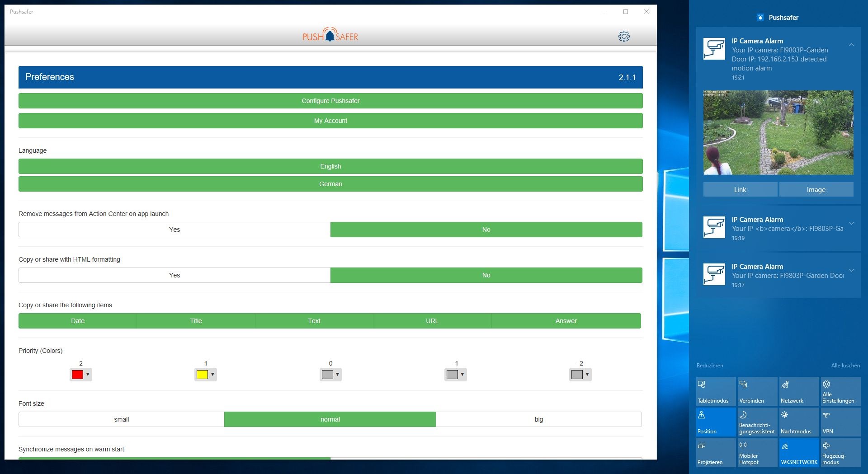
Task: Select No for removing Action Center messages
Action: coord(486,230)
